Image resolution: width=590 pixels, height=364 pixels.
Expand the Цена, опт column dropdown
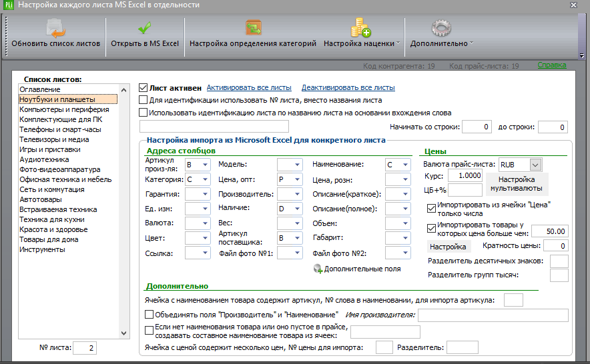click(297, 179)
